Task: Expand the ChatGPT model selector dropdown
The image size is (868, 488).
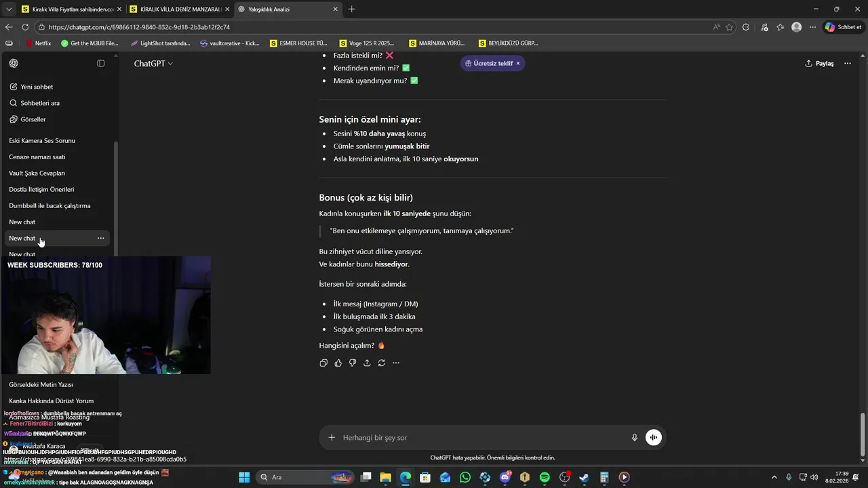Action: [x=153, y=63]
